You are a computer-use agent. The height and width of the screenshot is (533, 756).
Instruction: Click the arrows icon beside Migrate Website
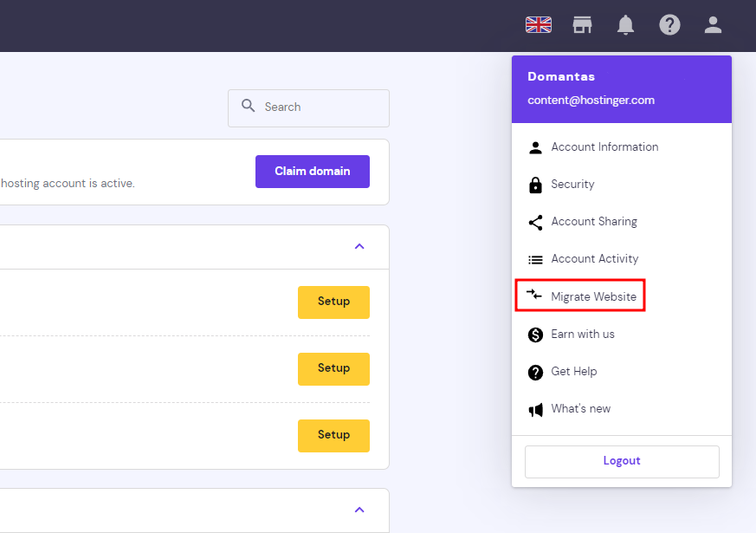point(534,295)
